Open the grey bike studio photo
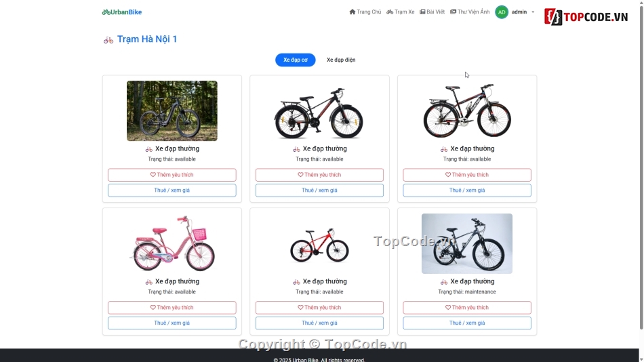Screen dimensions: 644x362 467,243
